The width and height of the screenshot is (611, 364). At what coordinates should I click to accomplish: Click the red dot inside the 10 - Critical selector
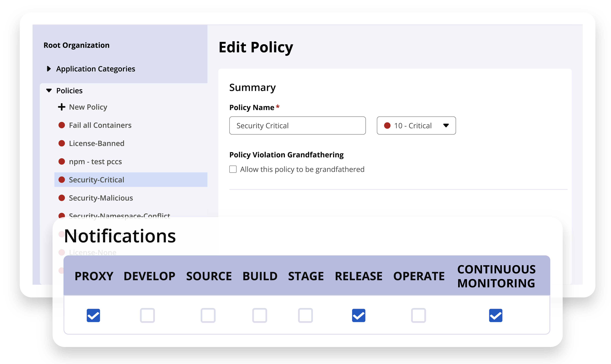[x=388, y=126]
